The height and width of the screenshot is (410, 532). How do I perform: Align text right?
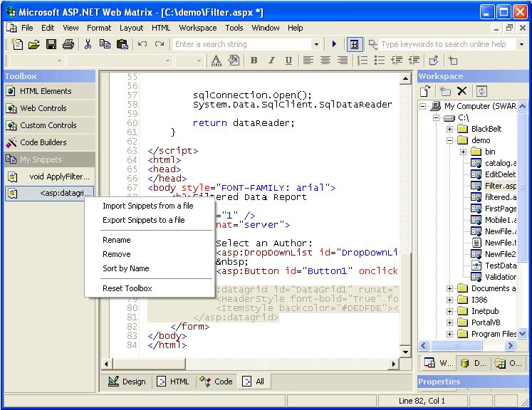343,61
